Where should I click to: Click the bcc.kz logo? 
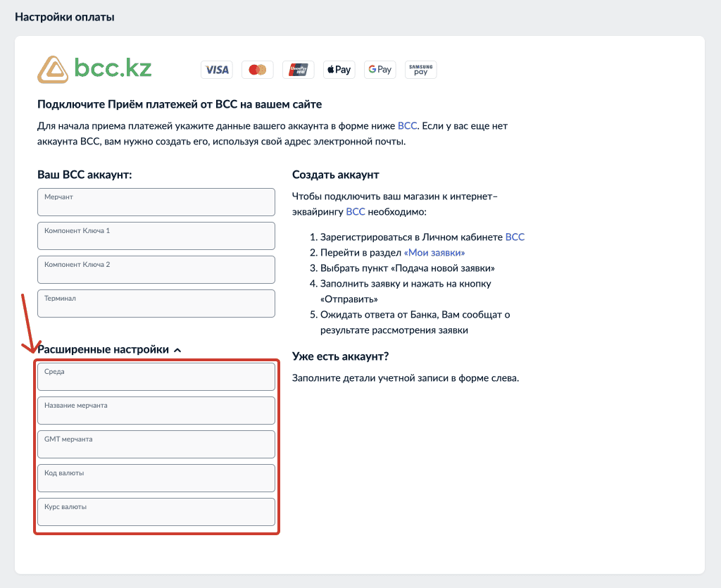pyautogui.click(x=94, y=69)
